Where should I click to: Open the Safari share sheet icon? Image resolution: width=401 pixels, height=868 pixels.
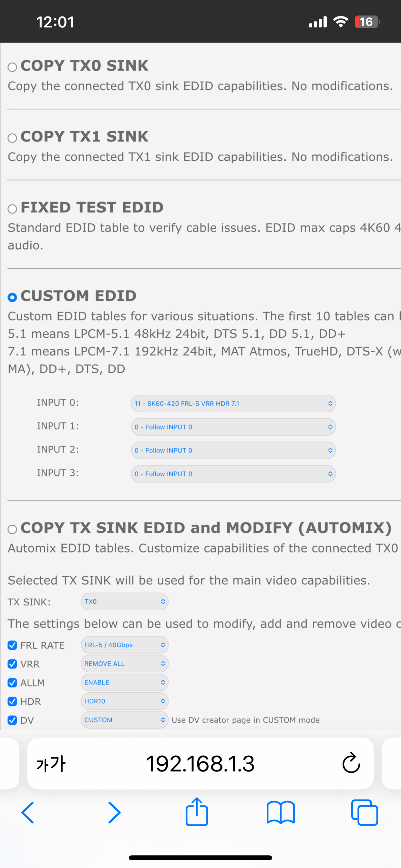(197, 812)
